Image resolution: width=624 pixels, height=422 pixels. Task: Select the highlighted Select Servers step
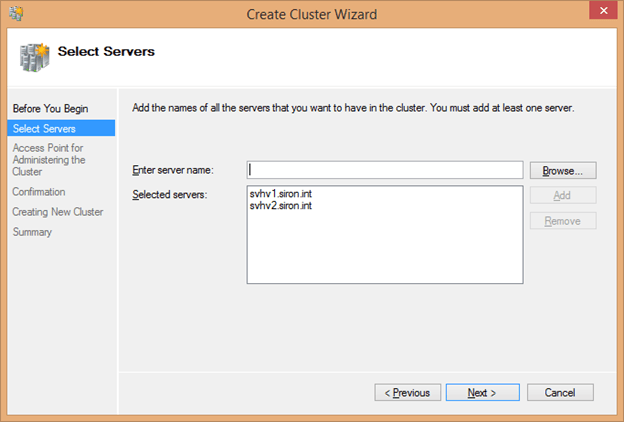click(44, 128)
